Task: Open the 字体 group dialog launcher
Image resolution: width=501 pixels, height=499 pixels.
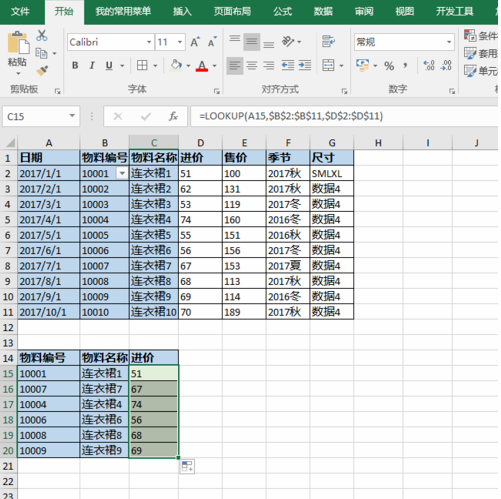Action: tap(217, 91)
